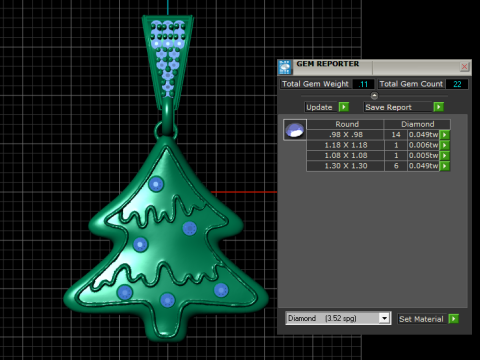This screenshot has width=480, height=360.
Task: Click green arrow in 1.18 X 1.18 row
Action: (x=445, y=145)
